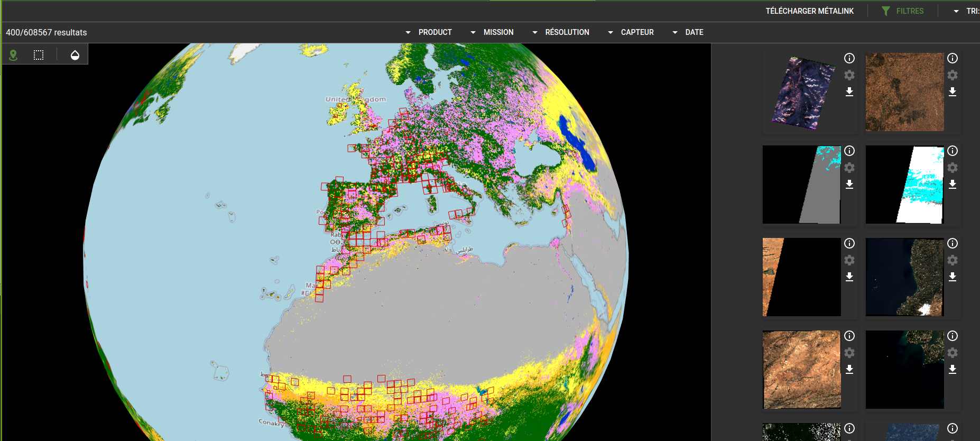The height and width of the screenshot is (441, 980).
Task: Open the gray strip mask thumbnail
Action: [x=802, y=185]
